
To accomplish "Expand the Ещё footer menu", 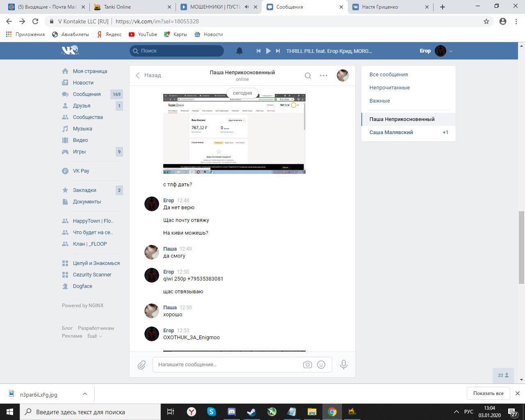I will pos(95,336).
